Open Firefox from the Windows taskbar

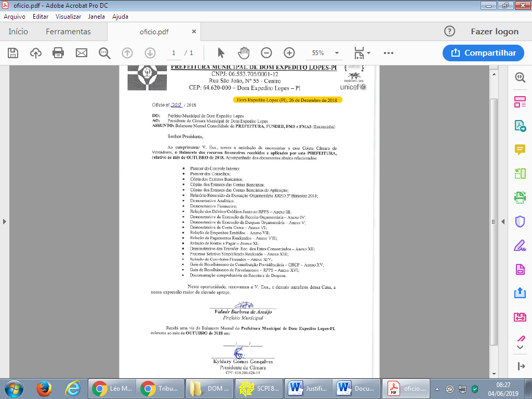(x=46, y=388)
